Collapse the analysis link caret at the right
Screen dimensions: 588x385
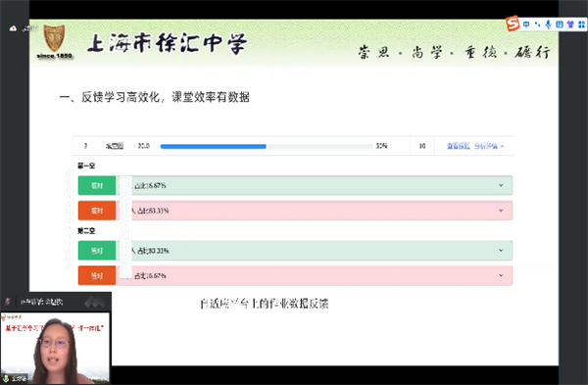tap(502, 146)
